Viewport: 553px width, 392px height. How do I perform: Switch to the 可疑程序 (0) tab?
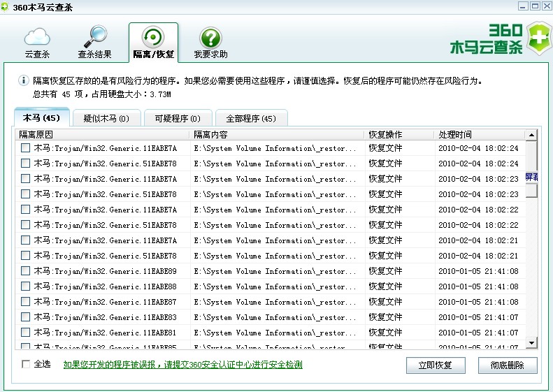click(x=178, y=119)
